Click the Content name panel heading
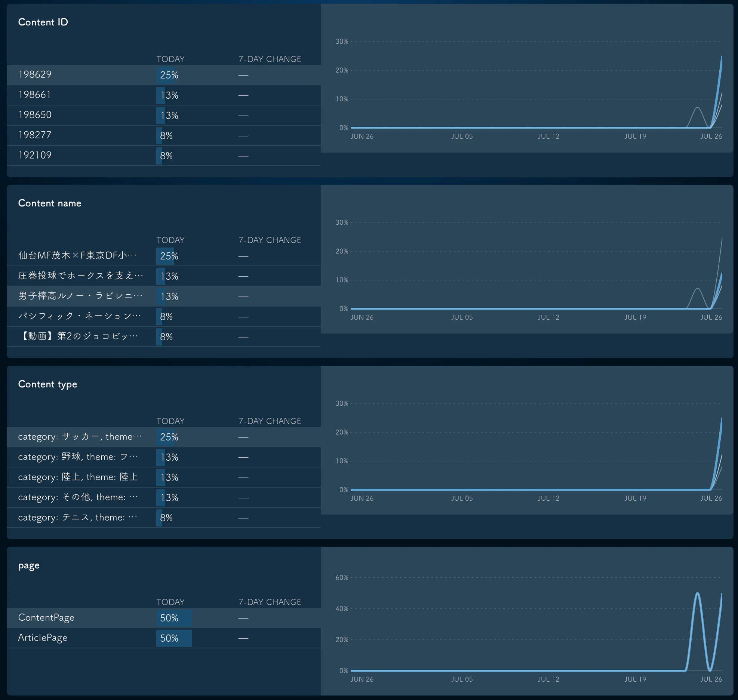 point(50,203)
